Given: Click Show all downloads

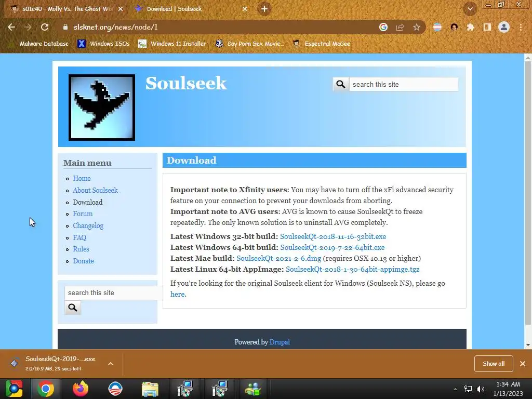Looking at the screenshot, I should pos(494,364).
